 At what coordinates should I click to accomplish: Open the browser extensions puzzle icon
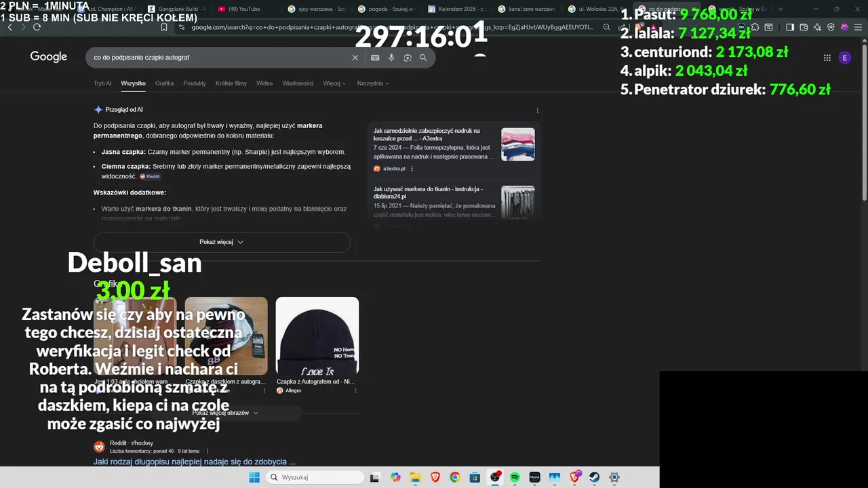click(754, 27)
